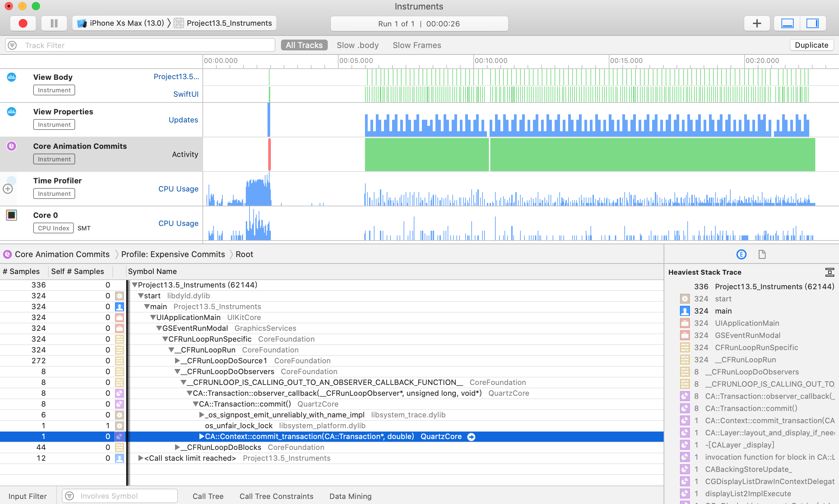
Task: Expand Time Profiler with plus circle
Action: click(x=8, y=189)
